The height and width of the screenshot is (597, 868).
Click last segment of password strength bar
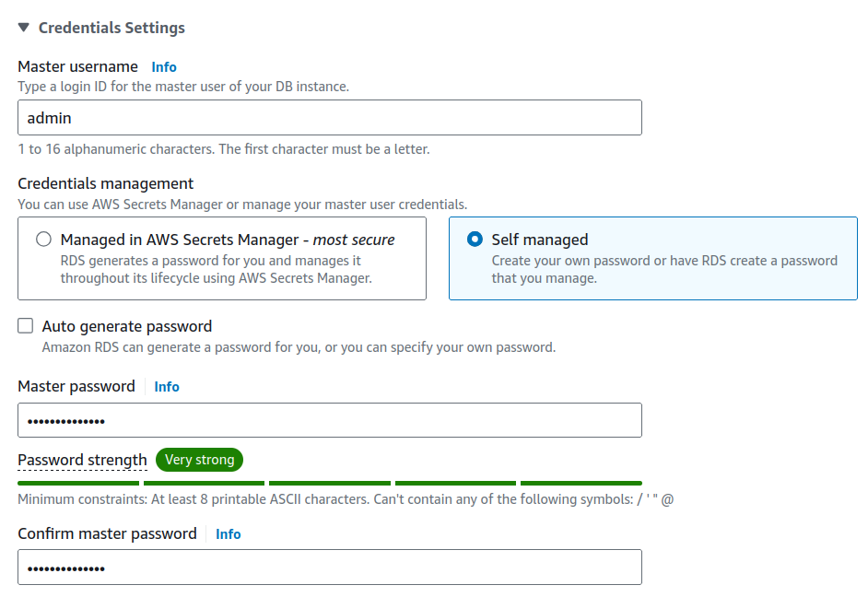(x=581, y=483)
